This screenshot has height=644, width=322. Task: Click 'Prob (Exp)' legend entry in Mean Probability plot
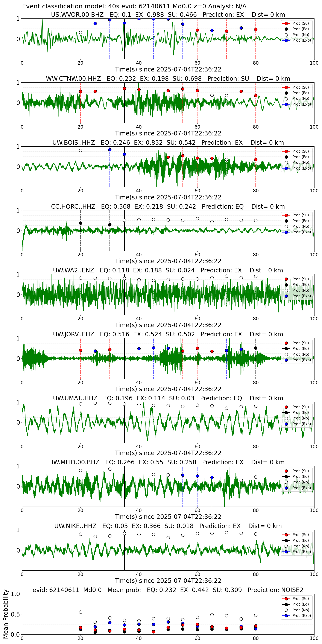pos(297,615)
